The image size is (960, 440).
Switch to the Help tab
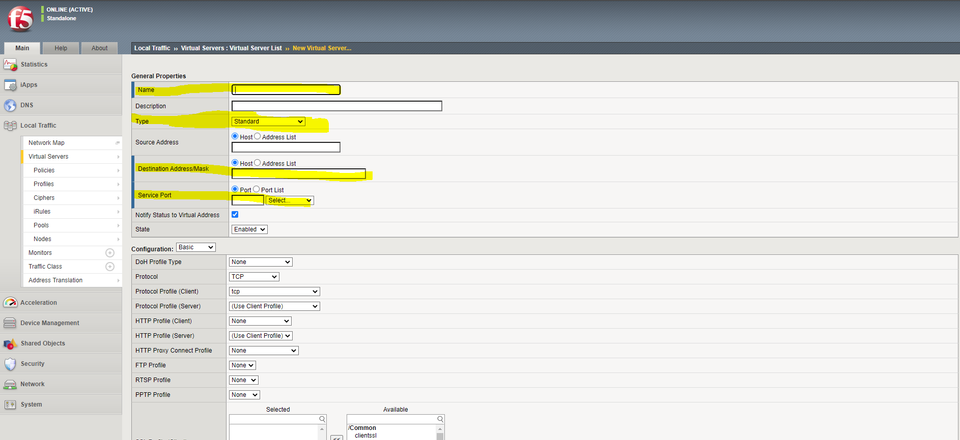[61, 48]
